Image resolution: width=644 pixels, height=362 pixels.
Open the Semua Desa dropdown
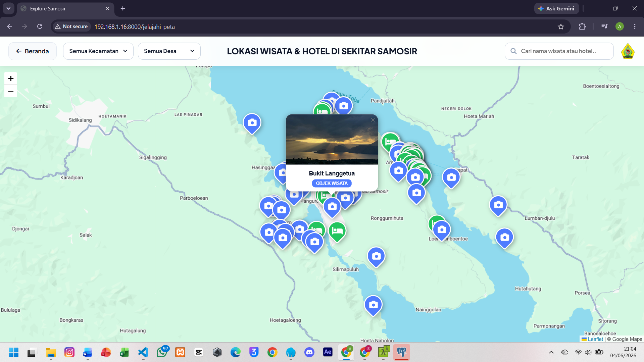(169, 51)
